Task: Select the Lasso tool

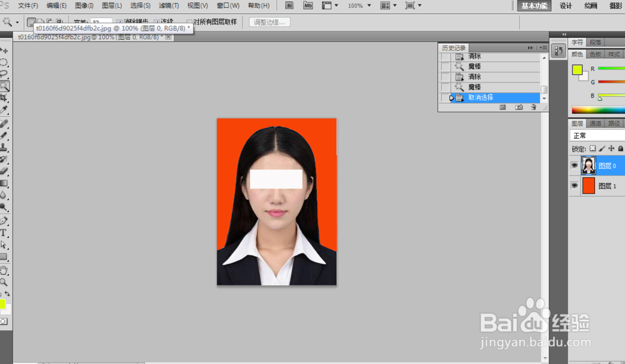Action: (4, 74)
